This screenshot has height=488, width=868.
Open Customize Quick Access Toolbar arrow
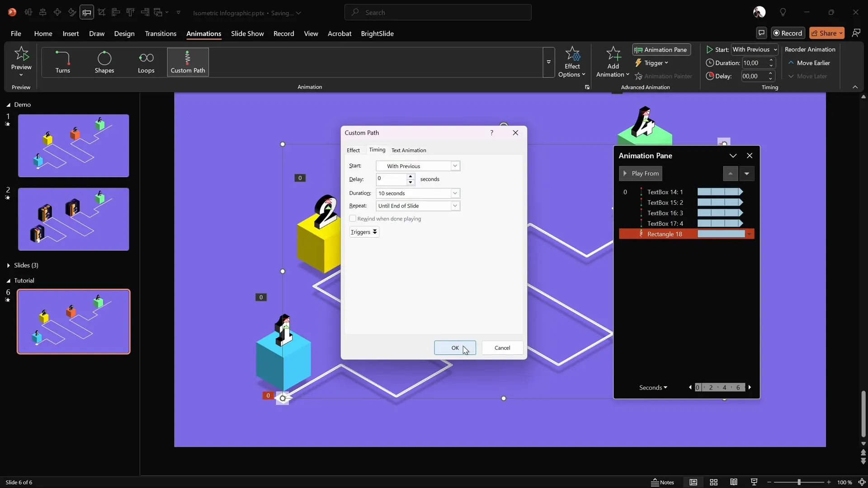point(179,13)
